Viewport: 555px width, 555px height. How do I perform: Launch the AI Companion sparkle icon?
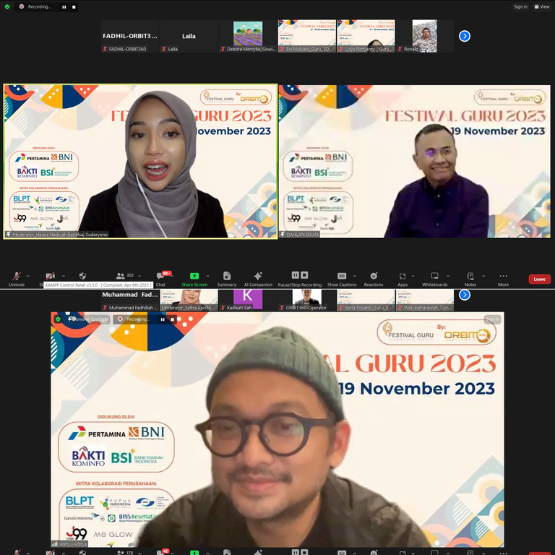[258, 278]
